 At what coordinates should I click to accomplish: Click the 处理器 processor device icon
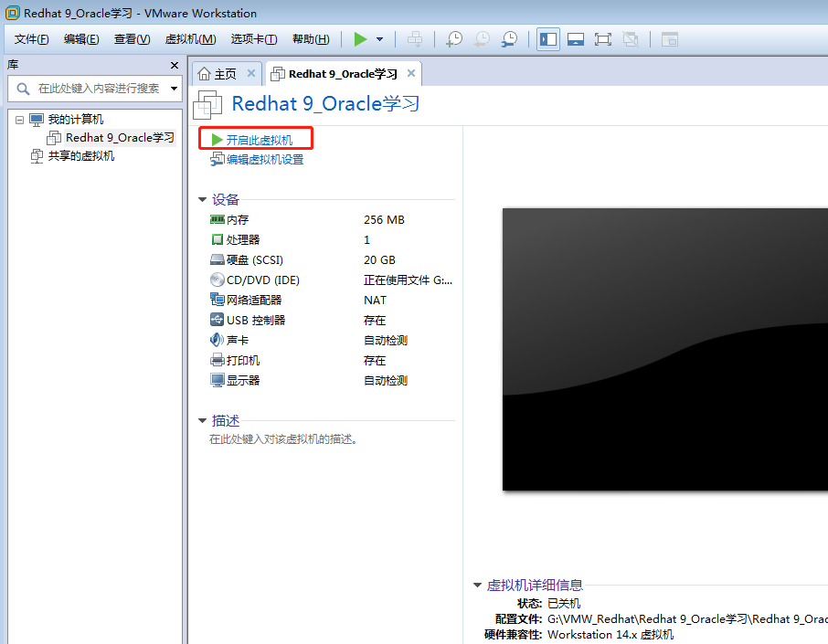tap(217, 239)
